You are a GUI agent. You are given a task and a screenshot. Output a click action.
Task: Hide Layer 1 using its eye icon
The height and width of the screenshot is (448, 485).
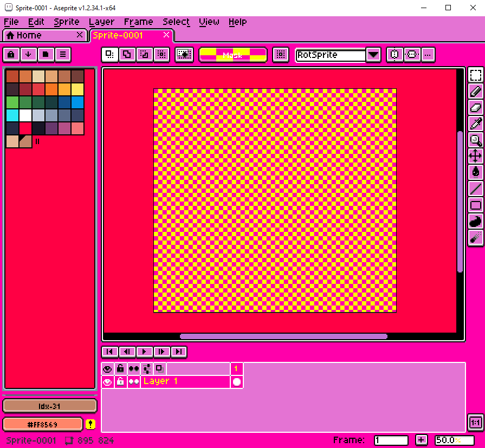[107, 382]
